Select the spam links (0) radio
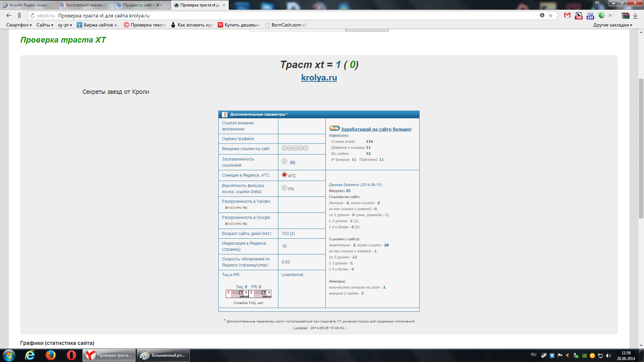Screen dimensions: 644x362 point(284,162)
